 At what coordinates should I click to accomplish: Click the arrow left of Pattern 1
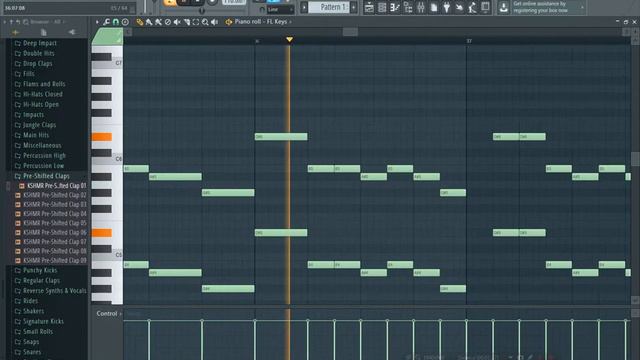(304, 7)
